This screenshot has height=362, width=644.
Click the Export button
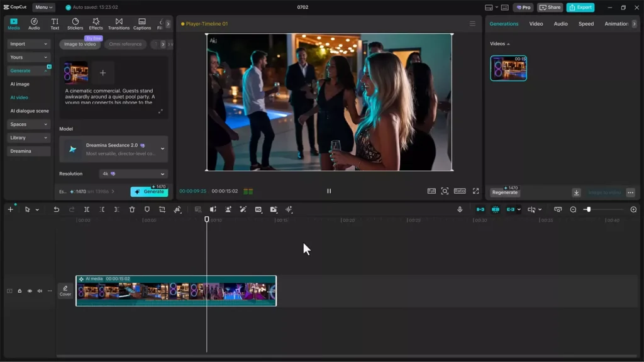click(580, 7)
